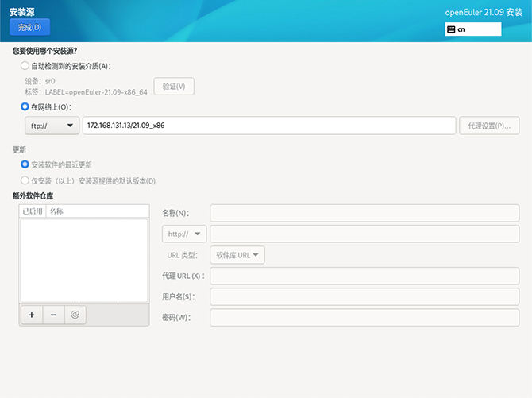Image resolution: width=532 pixels, height=398 pixels.
Task: Click the empty repository list area
Action: (x=84, y=261)
